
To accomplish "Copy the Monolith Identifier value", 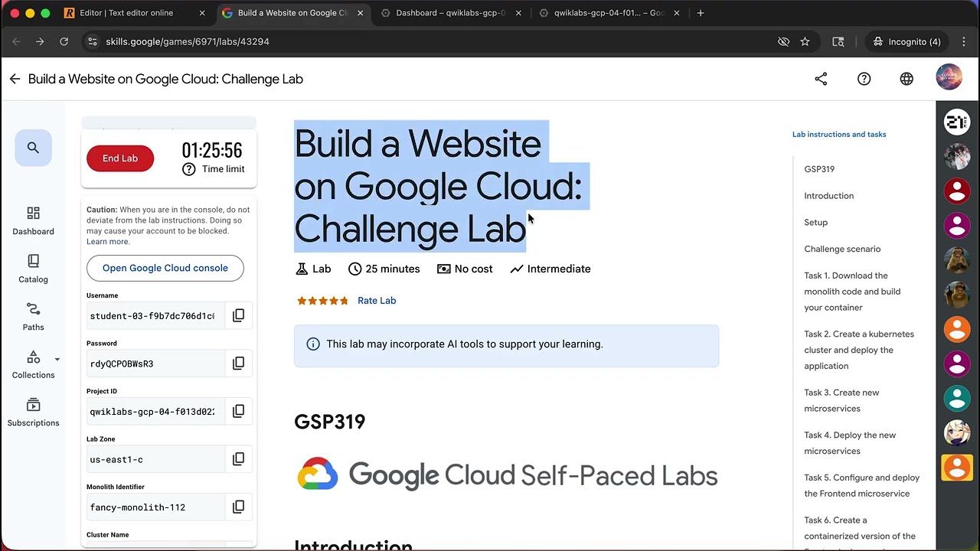I will point(238,507).
